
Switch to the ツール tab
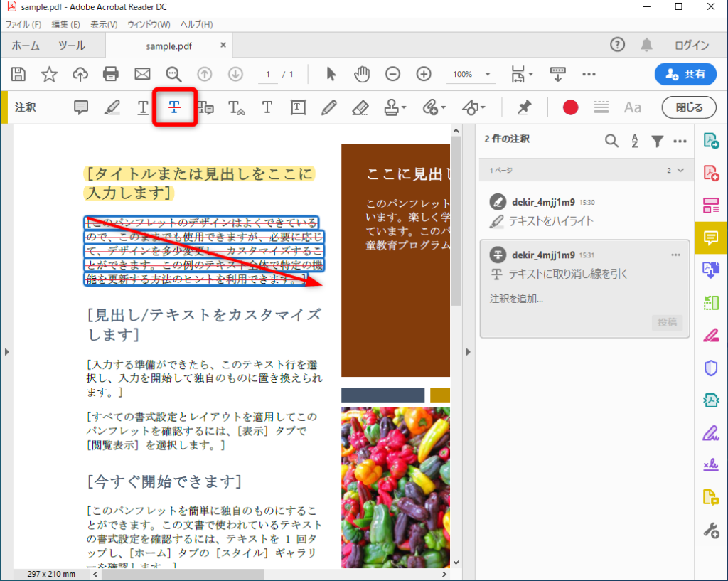point(71,46)
